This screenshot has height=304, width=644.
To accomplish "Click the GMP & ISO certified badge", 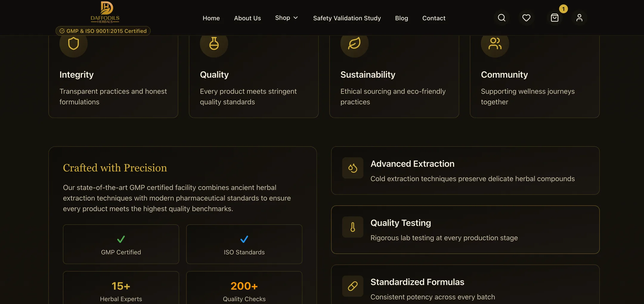I will [x=103, y=31].
